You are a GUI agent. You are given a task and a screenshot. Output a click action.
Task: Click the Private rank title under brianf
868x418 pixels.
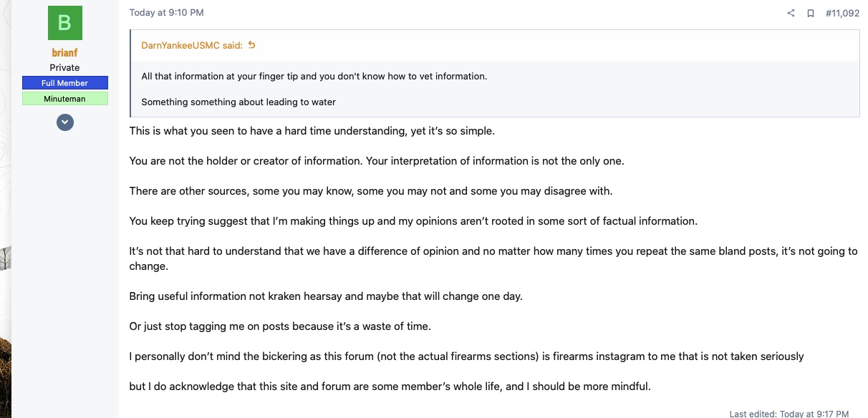[x=64, y=67]
